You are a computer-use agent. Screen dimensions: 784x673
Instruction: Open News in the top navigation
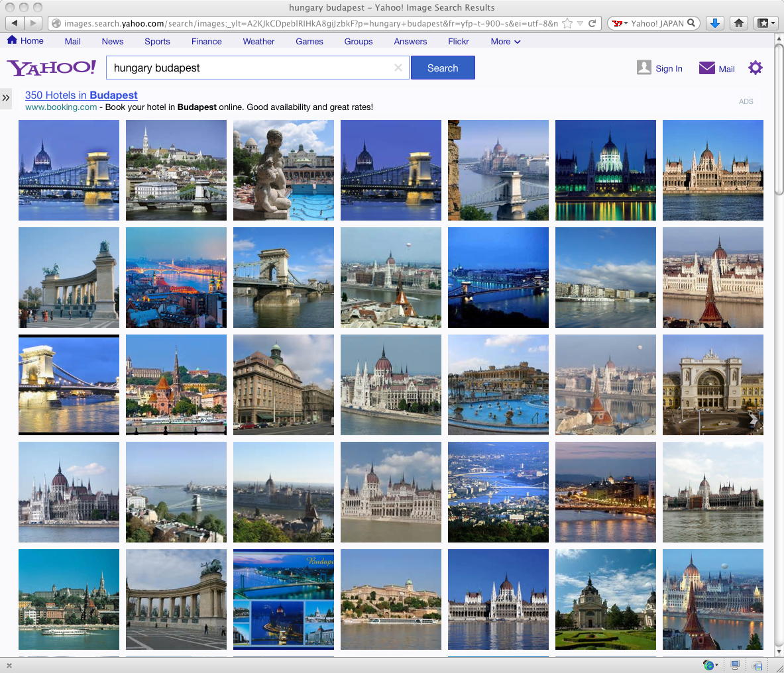[x=113, y=42]
